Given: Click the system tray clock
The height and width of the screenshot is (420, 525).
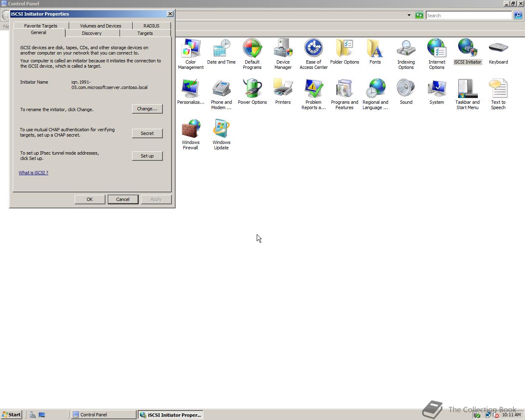Looking at the screenshot, I should (511, 415).
